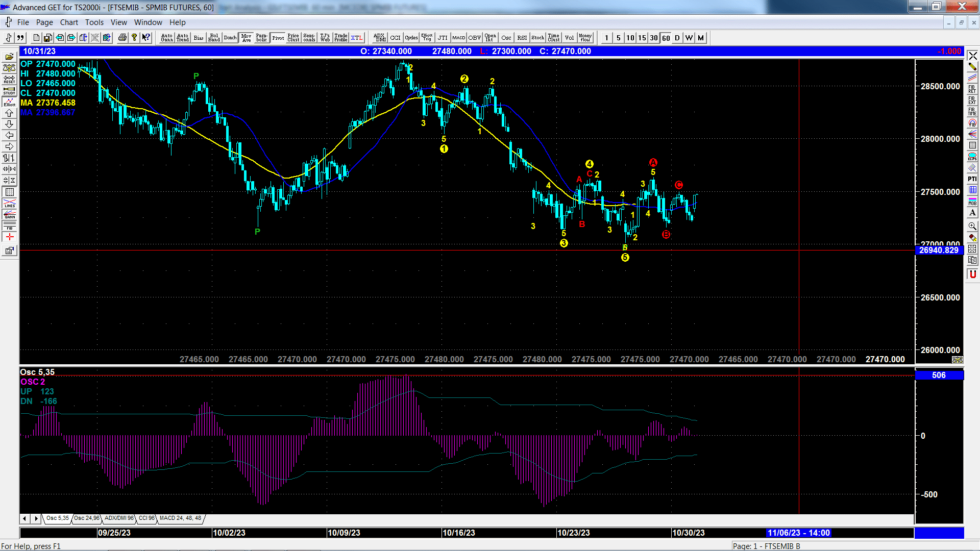Screen dimensions: 980x551
Task: Select the FIB tool in left toolbar
Action: (9, 226)
